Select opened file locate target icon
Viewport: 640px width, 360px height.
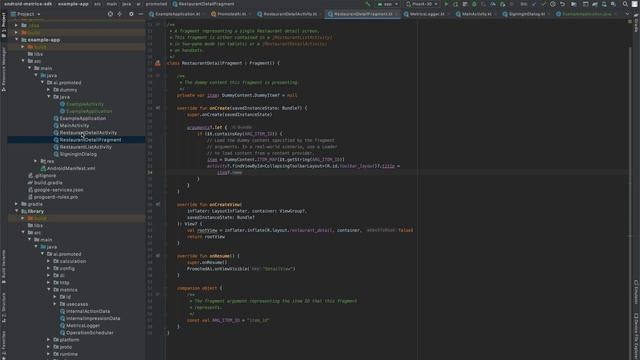pyautogui.click(x=110, y=14)
